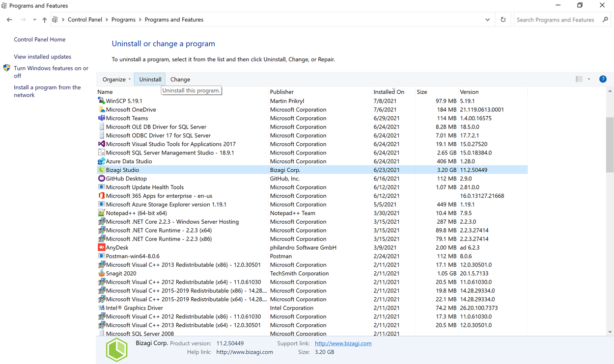This screenshot has width=614, height=364.
Task: Click the Uninstall button
Action: point(150,79)
